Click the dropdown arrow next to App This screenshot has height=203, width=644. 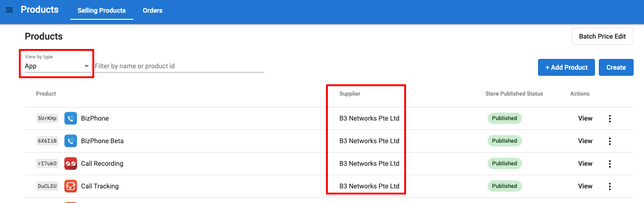tap(87, 66)
